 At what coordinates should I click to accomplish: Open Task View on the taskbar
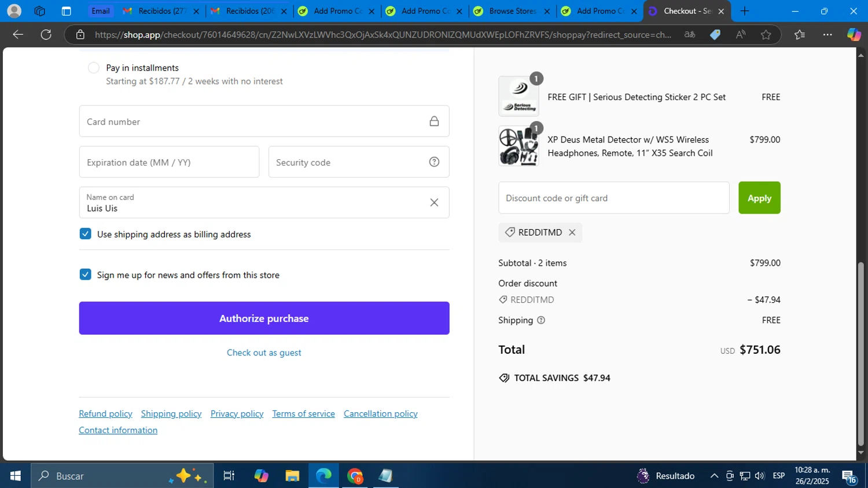[x=229, y=476]
